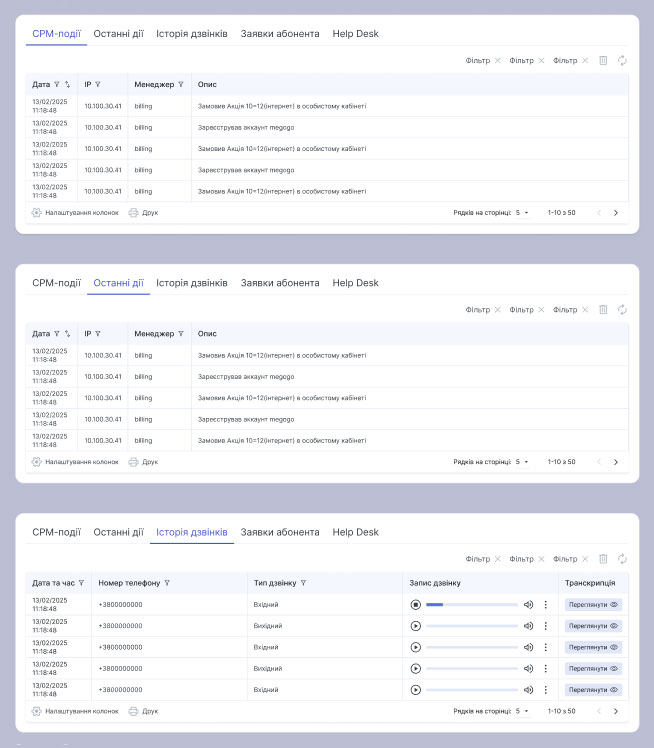This screenshot has width=654, height=748.
Task: Open Налаштування колонок in the call history panel
Action: (75, 711)
